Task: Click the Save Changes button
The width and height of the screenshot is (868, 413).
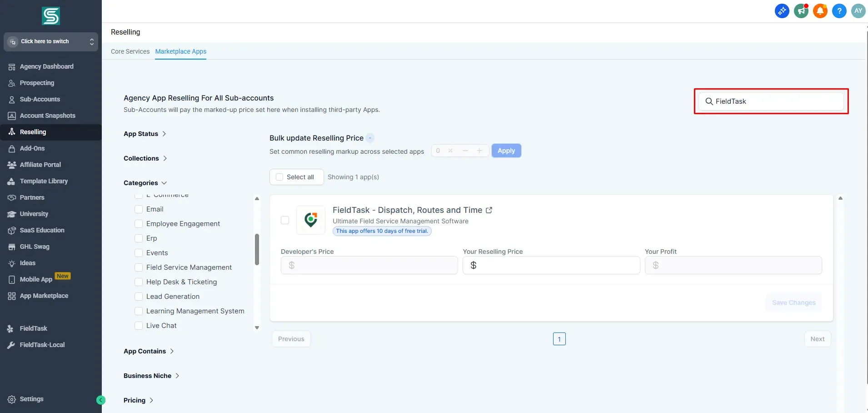Action: coord(793,302)
